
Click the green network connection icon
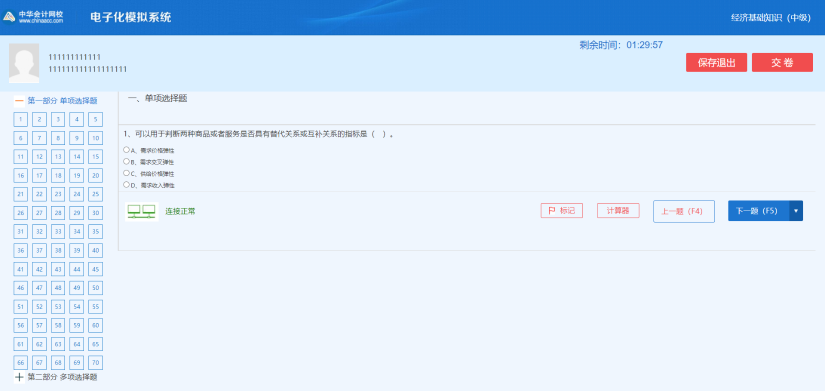(x=142, y=212)
